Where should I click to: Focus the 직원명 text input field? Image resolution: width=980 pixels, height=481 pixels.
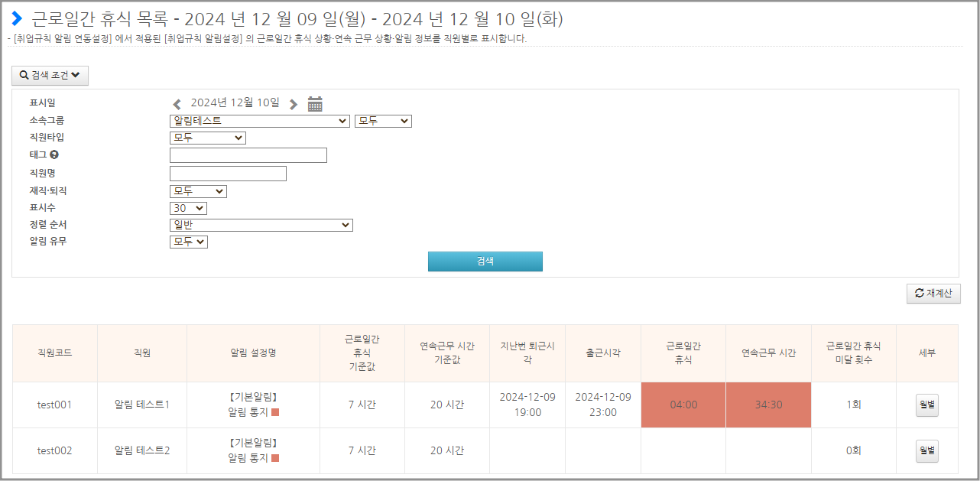click(228, 174)
